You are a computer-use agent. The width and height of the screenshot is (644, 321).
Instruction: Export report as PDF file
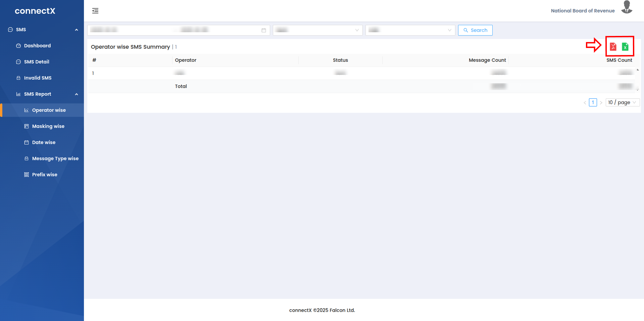[x=613, y=47]
